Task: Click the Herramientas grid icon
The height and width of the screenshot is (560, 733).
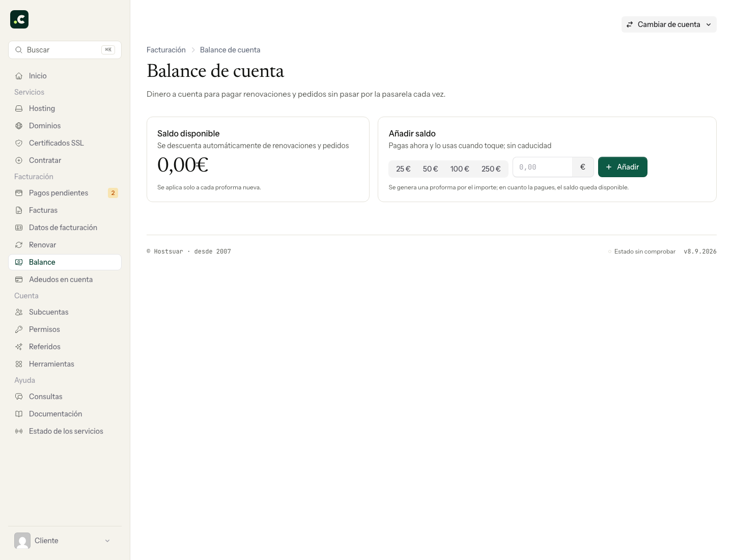Action: (19, 364)
